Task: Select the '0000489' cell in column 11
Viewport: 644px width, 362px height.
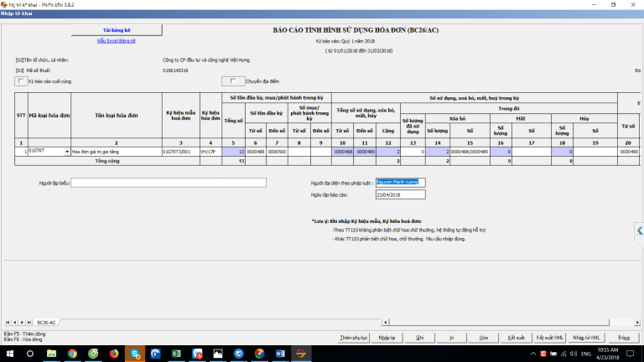Action: (364, 152)
